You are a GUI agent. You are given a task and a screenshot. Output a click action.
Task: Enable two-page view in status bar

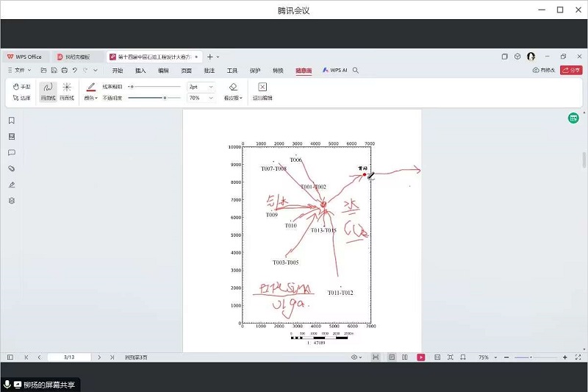pyautogui.click(x=405, y=357)
